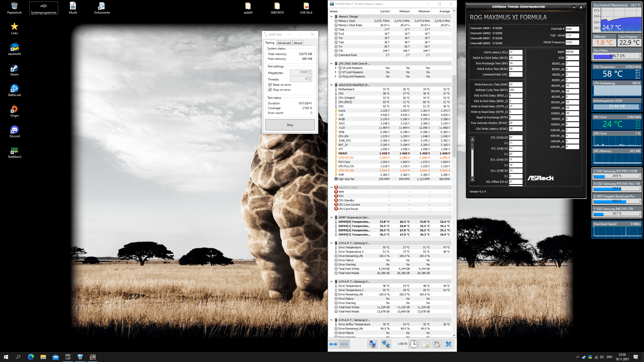The height and width of the screenshot is (362, 644).
Task: Open HWiNFO monitor with magnifier summary icon
Action: (373, 344)
